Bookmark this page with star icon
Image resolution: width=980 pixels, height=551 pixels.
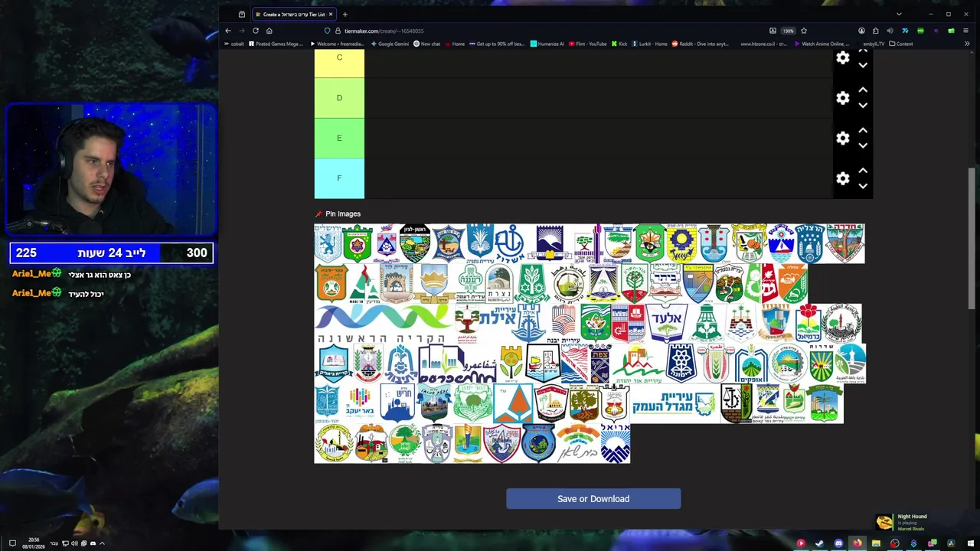tap(803, 31)
